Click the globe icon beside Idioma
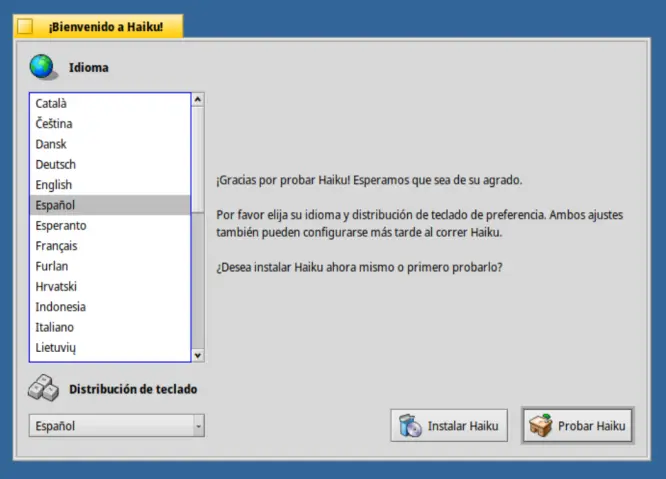This screenshot has width=666, height=479. coord(42,67)
